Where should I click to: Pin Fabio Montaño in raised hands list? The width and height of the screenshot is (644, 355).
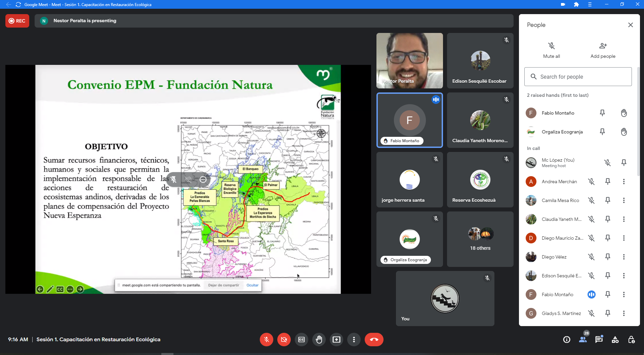pyautogui.click(x=602, y=113)
